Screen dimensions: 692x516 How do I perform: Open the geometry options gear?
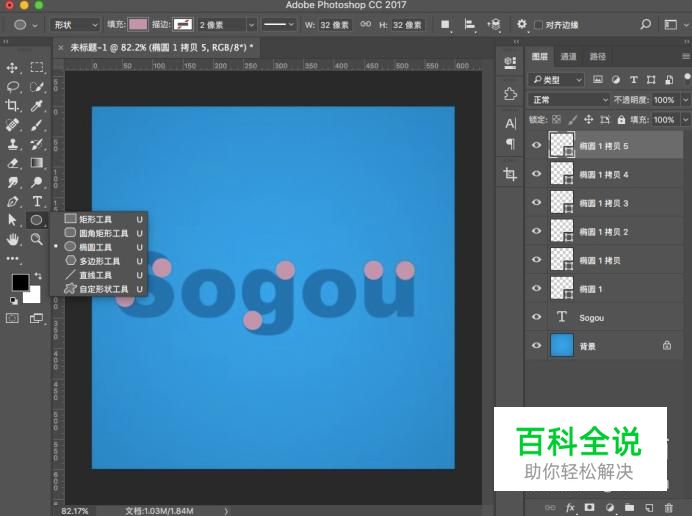pyautogui.click(x=522, y=24)
